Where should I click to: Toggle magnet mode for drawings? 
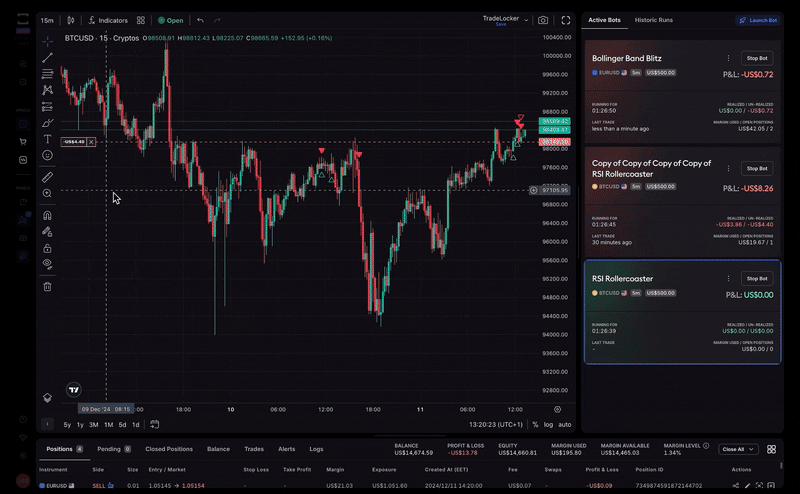[x=47, y=215]
